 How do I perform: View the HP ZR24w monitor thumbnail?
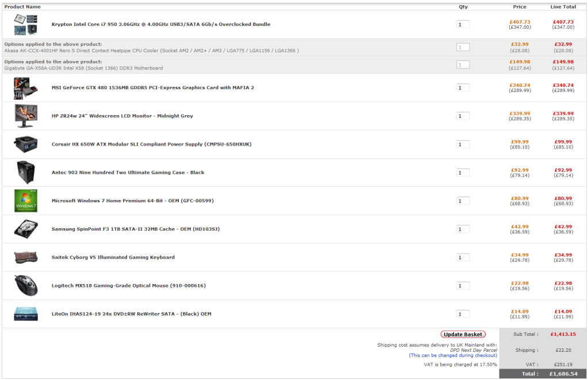pos(26,116)
